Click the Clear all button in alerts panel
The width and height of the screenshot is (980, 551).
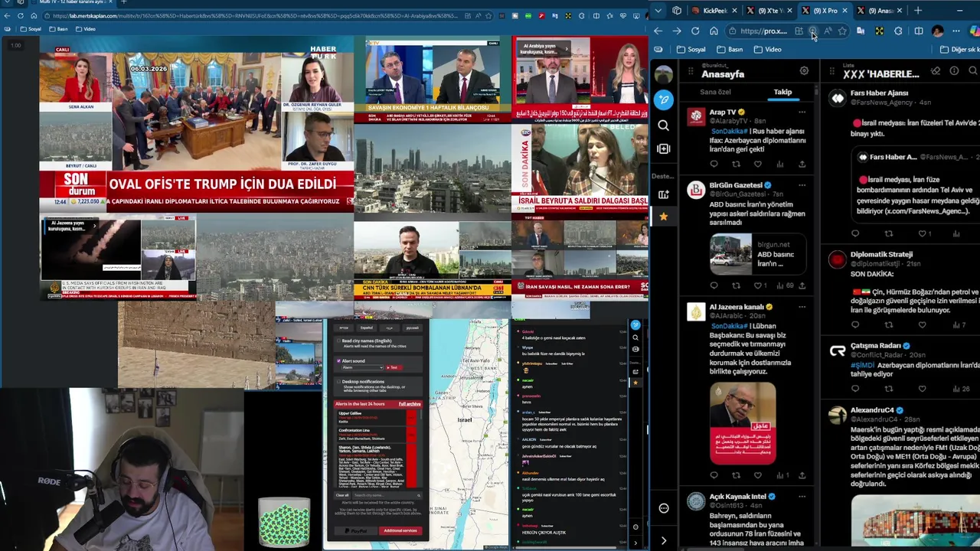click(x=342, y=495)
